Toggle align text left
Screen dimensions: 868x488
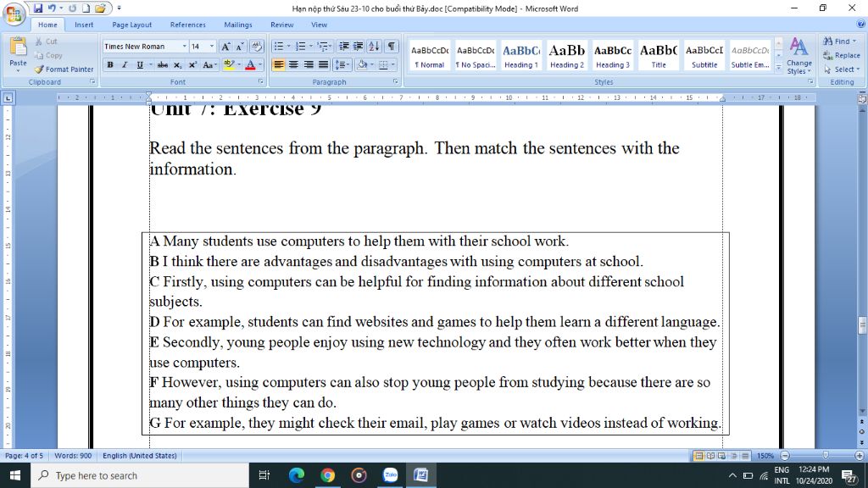point(278,64)
